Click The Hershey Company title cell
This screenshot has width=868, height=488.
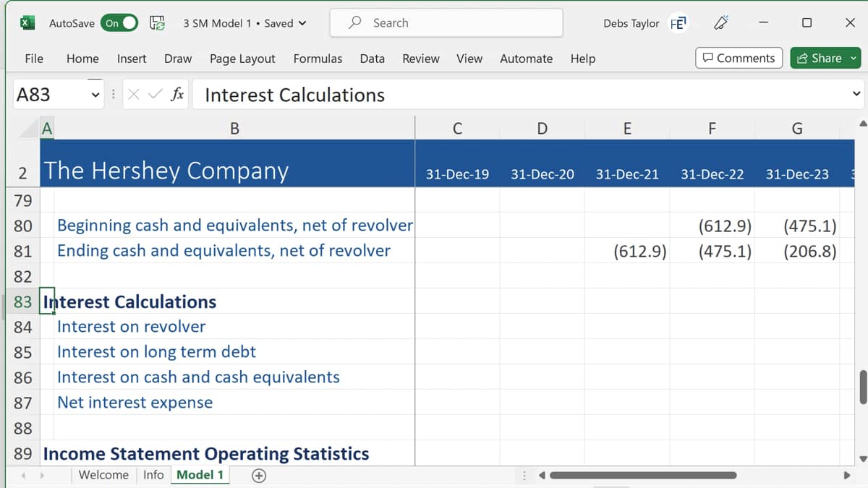click(x=166, y=171)
